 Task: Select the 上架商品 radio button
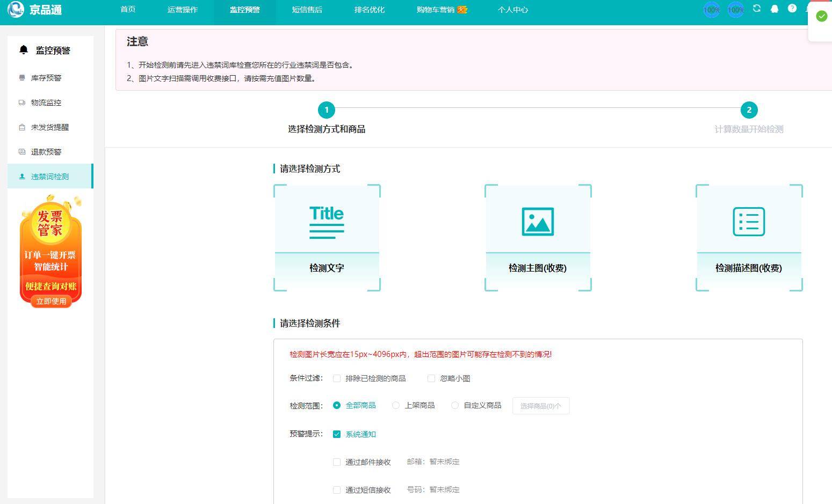coord(396,405)
